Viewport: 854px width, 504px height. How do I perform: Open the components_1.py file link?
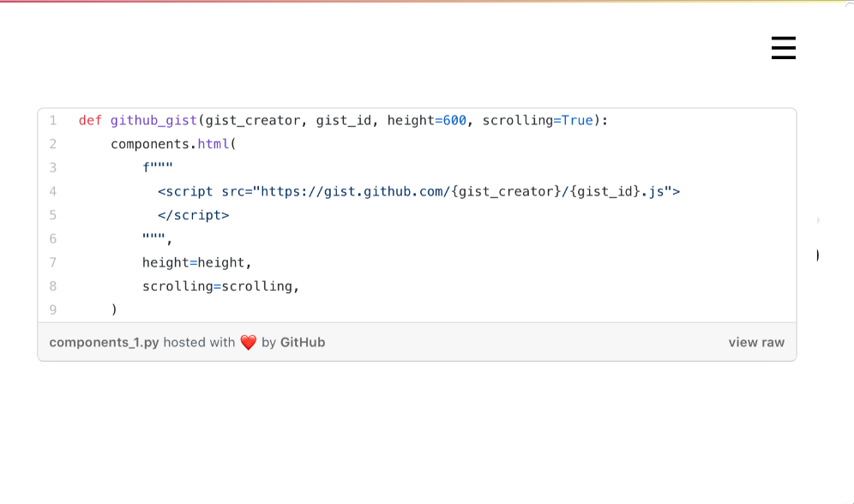(x=104, y=343)
